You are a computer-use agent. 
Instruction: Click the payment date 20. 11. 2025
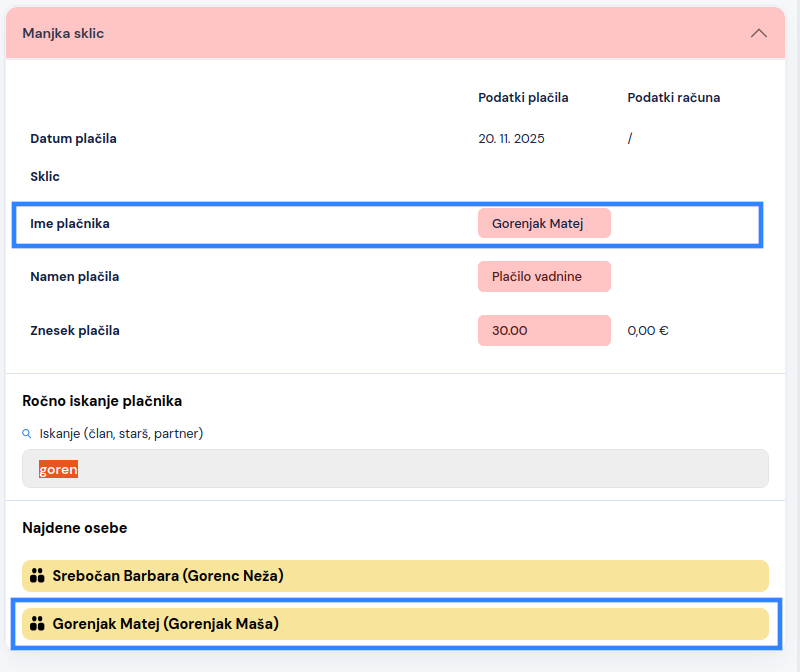click(511, 138)
